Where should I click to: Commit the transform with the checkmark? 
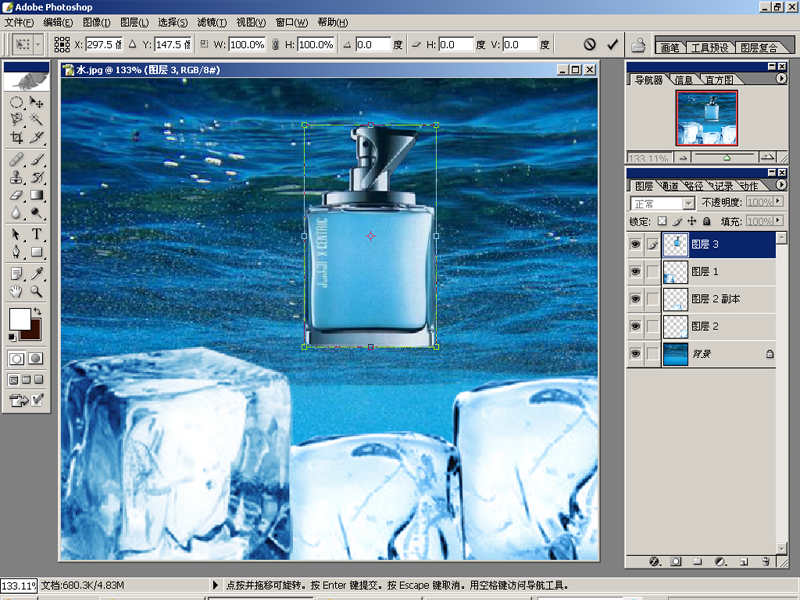(612, 45)
